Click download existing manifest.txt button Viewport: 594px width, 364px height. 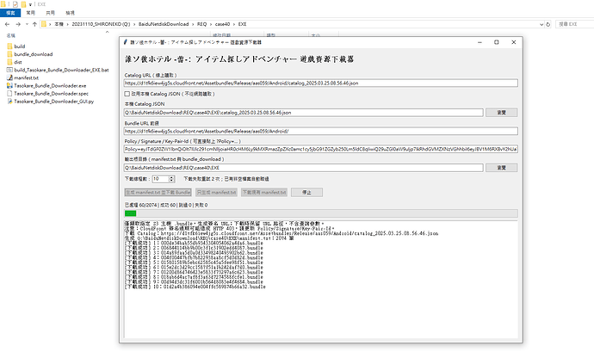pos(264,193)
